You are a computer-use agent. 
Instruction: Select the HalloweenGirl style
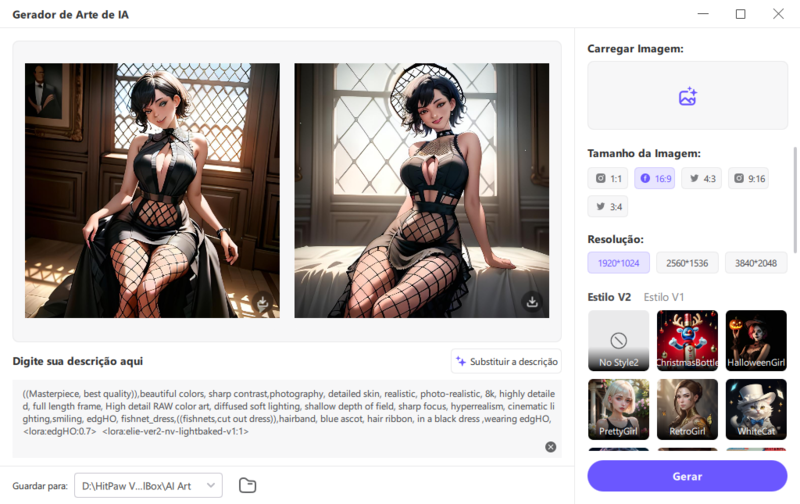[756, 340]
